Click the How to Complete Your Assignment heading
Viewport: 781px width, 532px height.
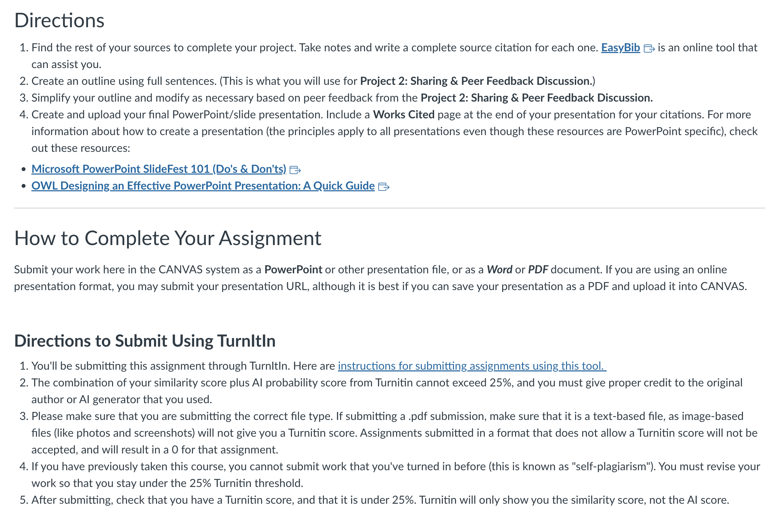pos(168,238)
